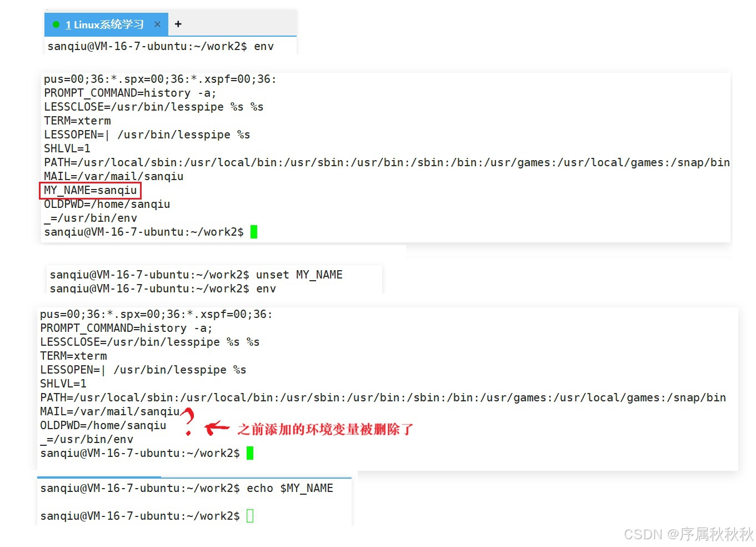Click _=/usr/bin/env in first env output
The height and width of the screenshot is (547, 756).
[x=91, y=218]
